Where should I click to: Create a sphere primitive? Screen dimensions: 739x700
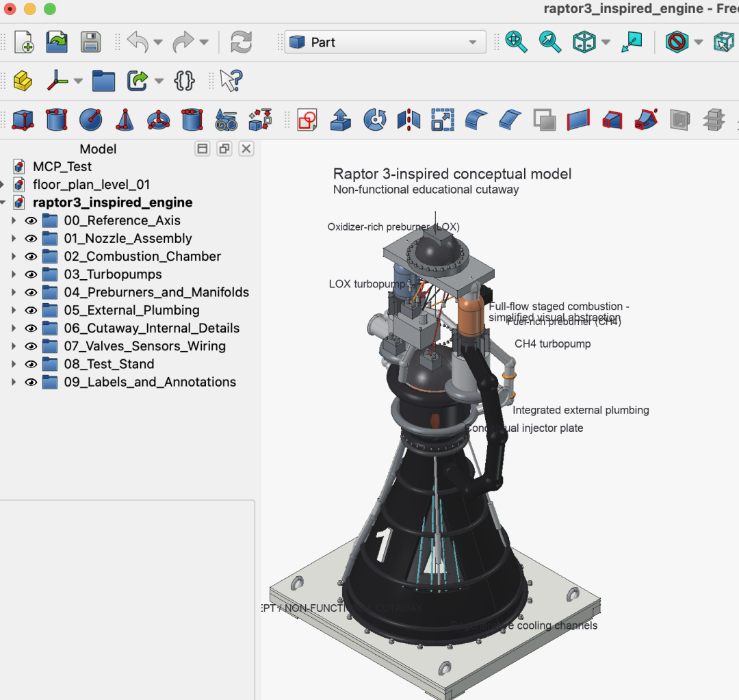[90, 120]
